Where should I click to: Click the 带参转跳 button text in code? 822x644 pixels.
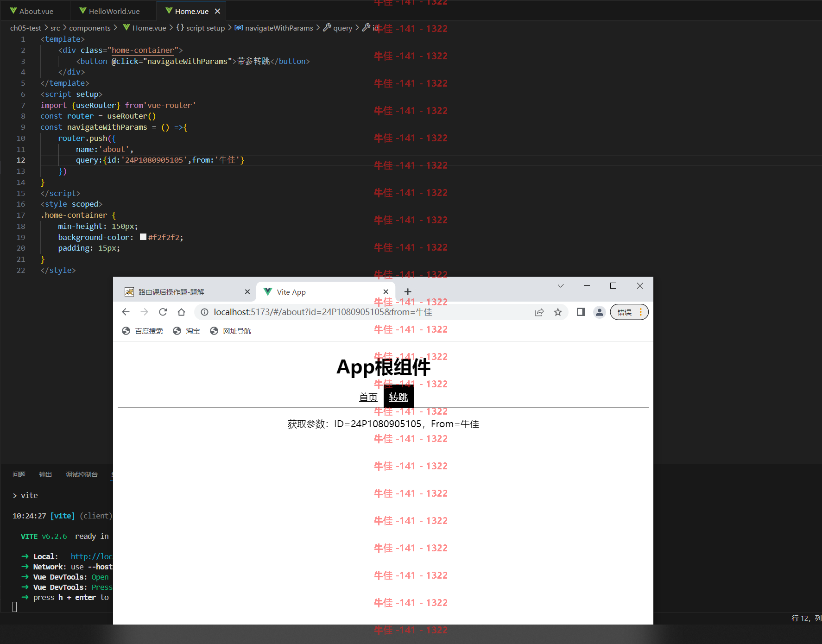coord(253,61)
